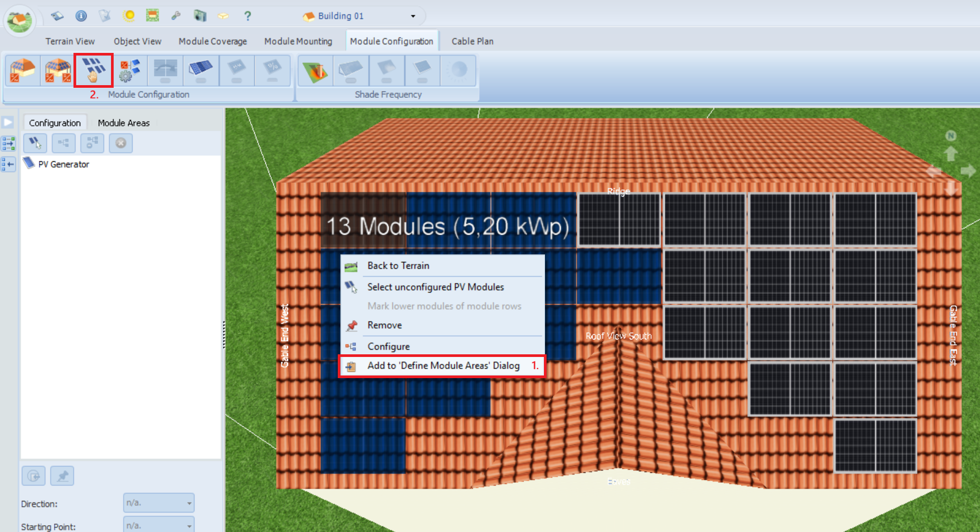Click the wrench options icon
The image size is (980, 532).
176,16
